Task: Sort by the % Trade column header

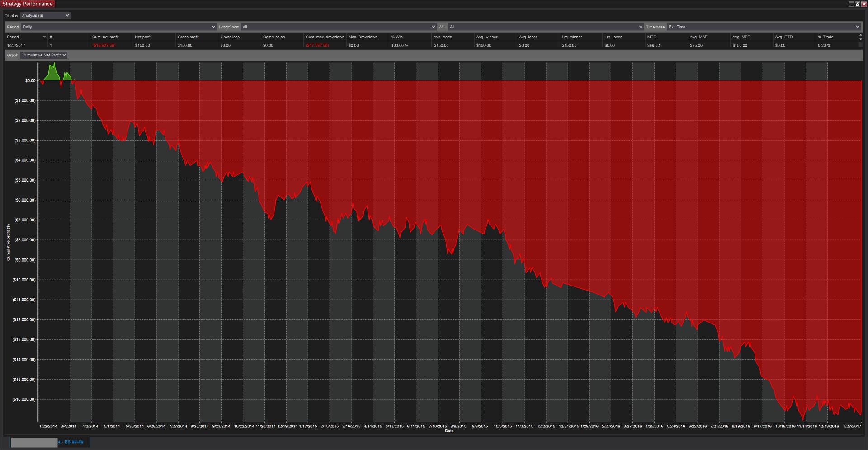Action: pyautogui.click(x=837, y=37)
